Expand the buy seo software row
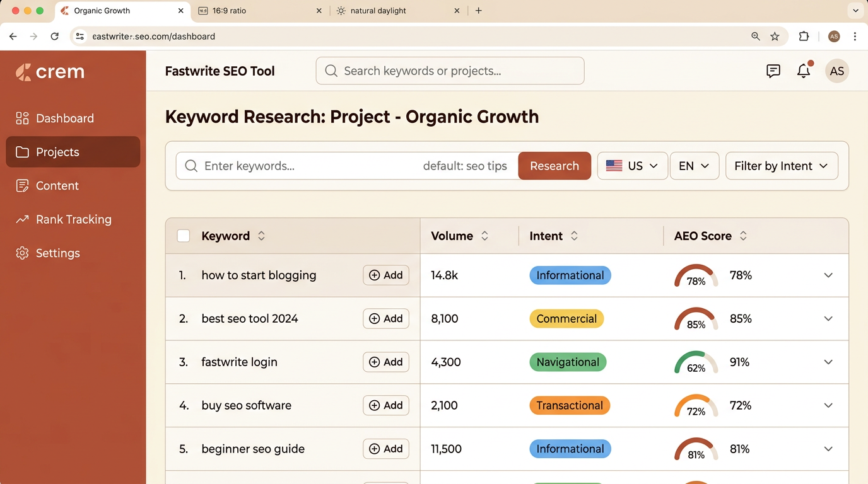 pyautogui.click(x=828, y=406)
